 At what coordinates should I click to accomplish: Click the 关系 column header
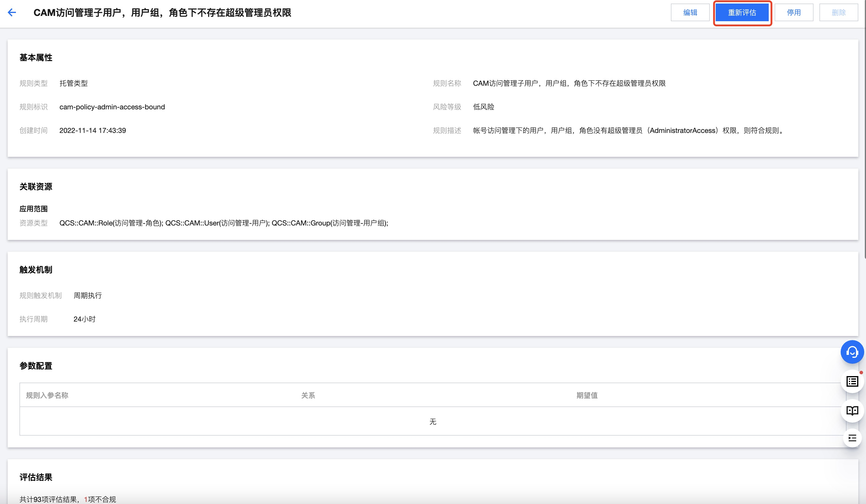pos(308,396)
